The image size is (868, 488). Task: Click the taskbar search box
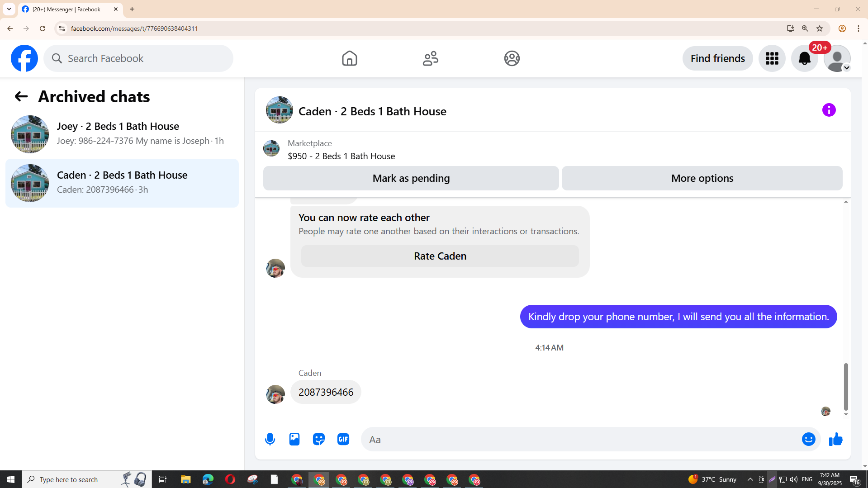pos(87,479)
